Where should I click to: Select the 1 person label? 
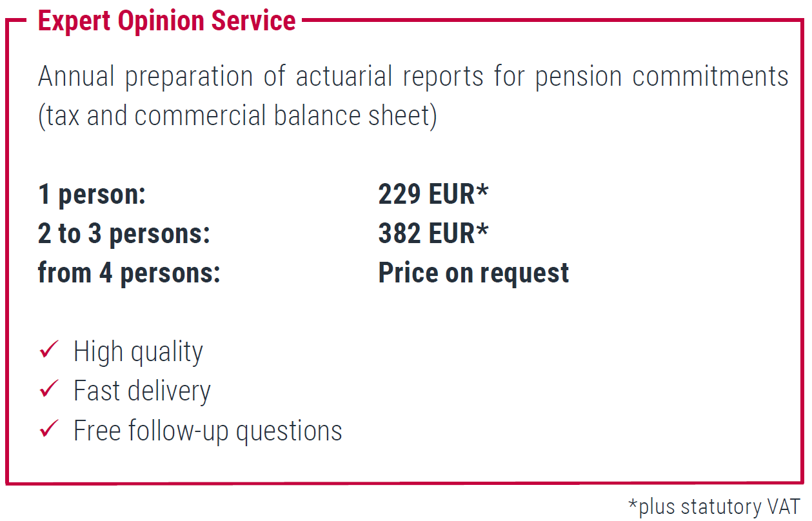click(x=92, y=194)
